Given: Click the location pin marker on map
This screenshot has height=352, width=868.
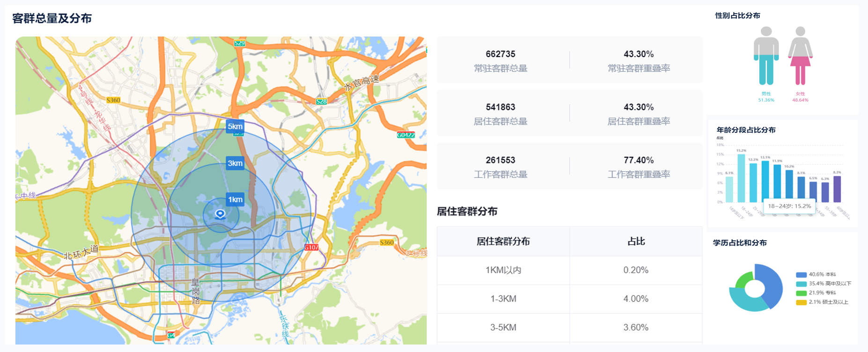Looking at the screenshot, I should click(220, 214).
